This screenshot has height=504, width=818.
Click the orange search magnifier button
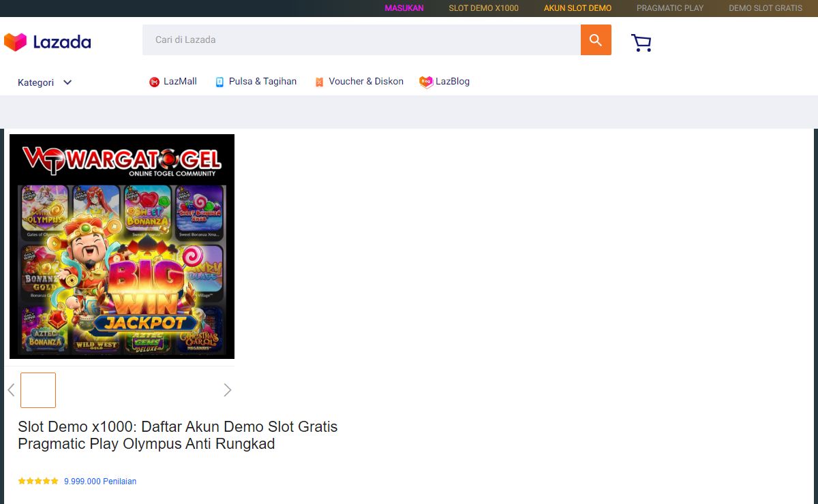(596, 40)
